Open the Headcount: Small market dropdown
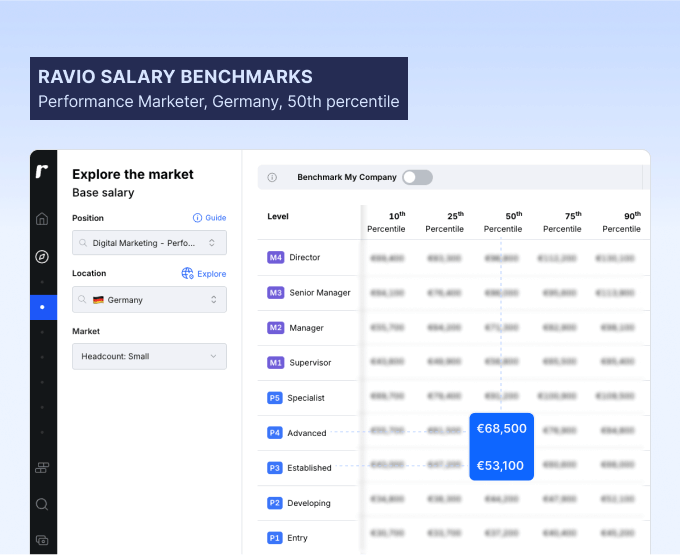Viewport: 680px width, 555px height. [149, 356]
